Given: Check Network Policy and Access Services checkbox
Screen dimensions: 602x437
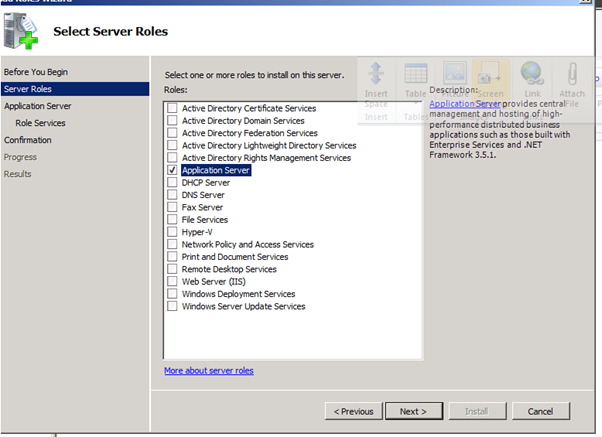Looking at the screenshot, I should tap(172, 244).
